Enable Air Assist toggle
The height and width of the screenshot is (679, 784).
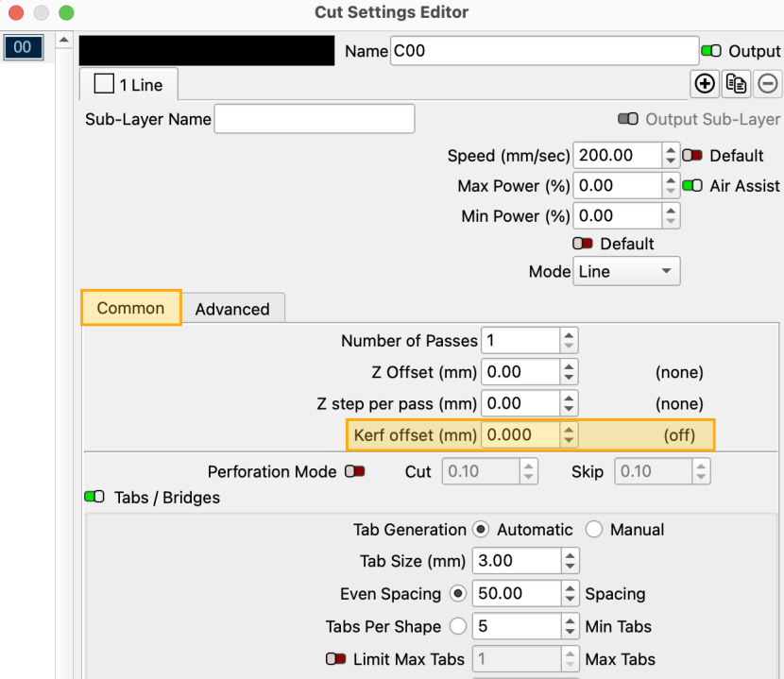[x=692, y=186]
